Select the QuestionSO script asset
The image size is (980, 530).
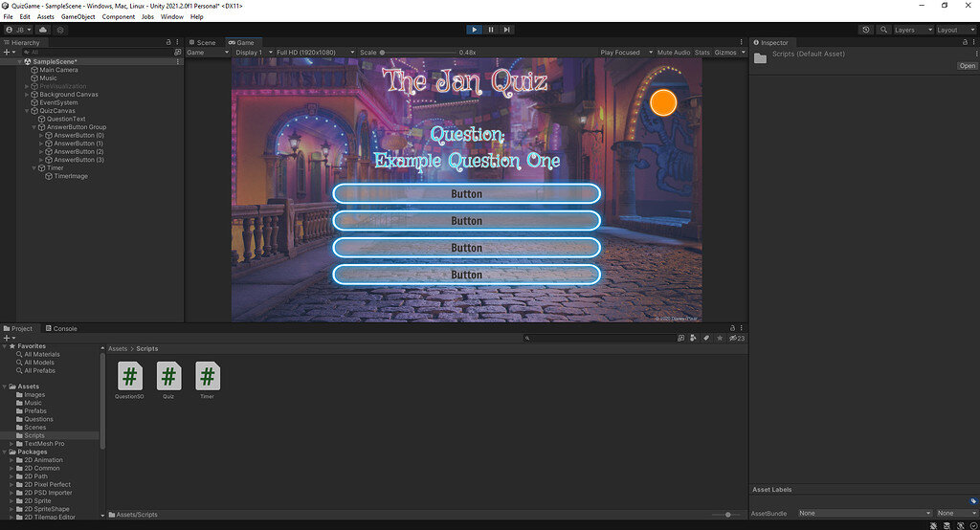pos(129,380)
